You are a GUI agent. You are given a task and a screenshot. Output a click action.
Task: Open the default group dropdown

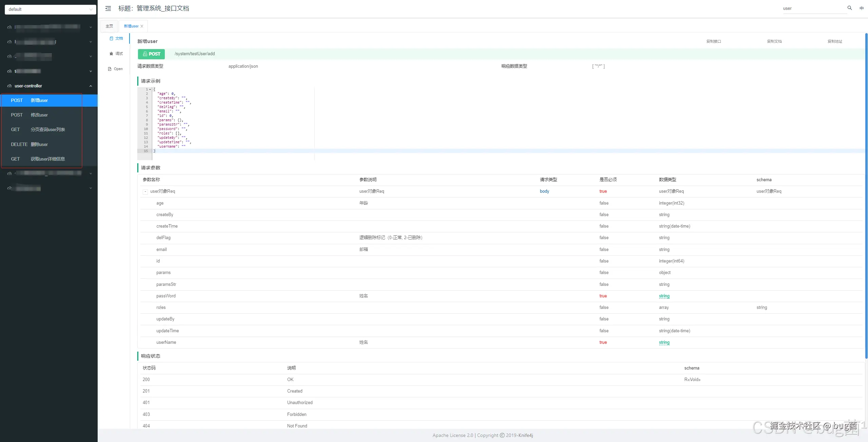tap(50, 9)
